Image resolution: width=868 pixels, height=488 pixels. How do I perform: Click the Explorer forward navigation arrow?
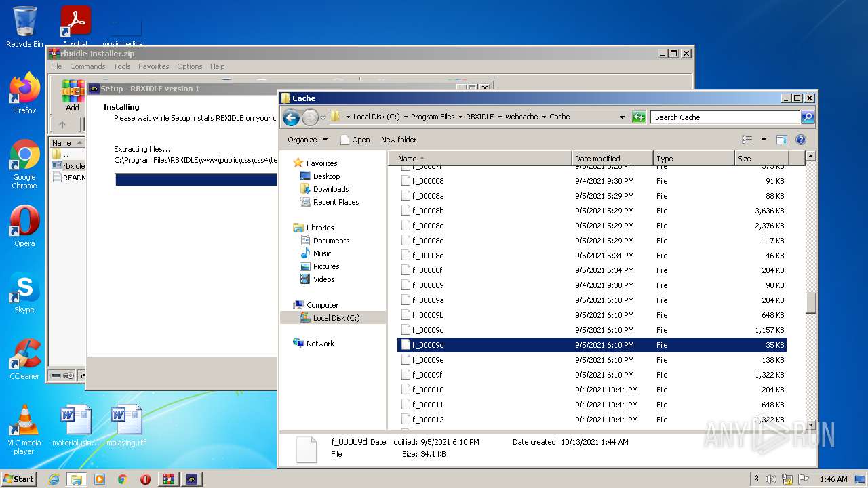pos(310,117)
